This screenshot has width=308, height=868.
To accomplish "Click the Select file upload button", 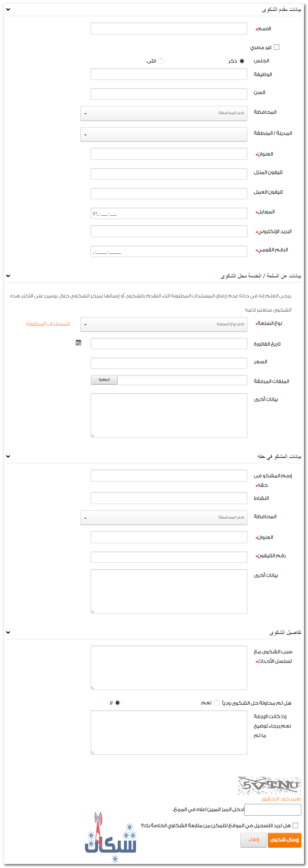I will pyautogui.click(x=104, y=380).
